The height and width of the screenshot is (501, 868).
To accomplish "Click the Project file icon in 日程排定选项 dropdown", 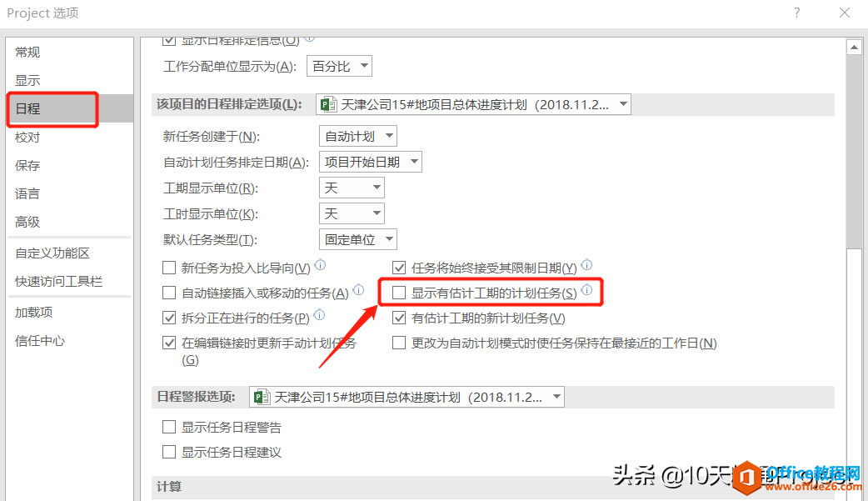I will [329, 104].
